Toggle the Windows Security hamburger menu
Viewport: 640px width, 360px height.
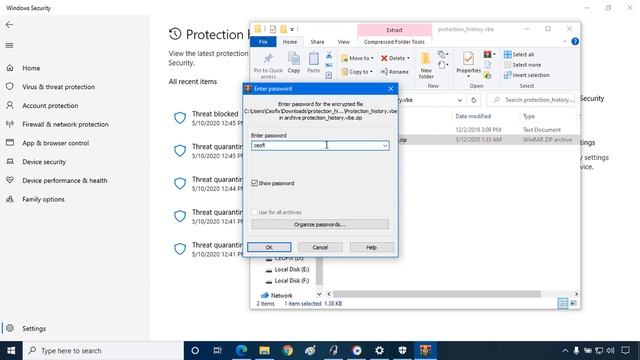tap(9, 45)
